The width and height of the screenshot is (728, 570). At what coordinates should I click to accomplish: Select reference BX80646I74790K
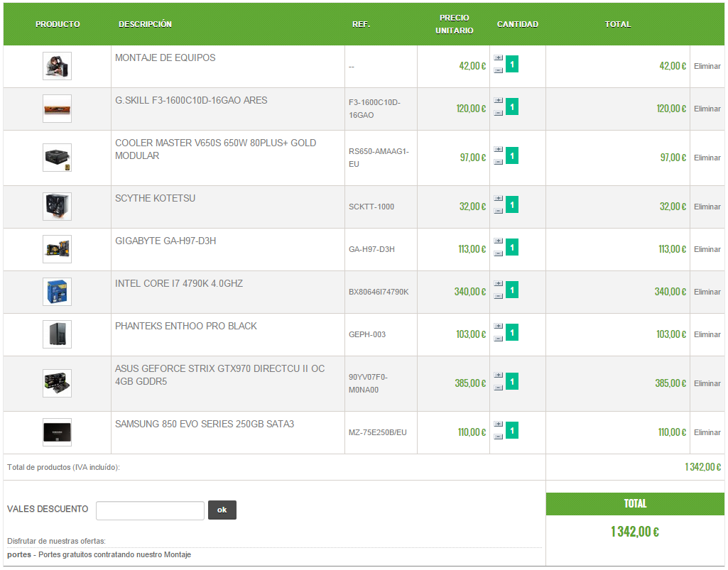pyautogui.click(x=379, y=292)
